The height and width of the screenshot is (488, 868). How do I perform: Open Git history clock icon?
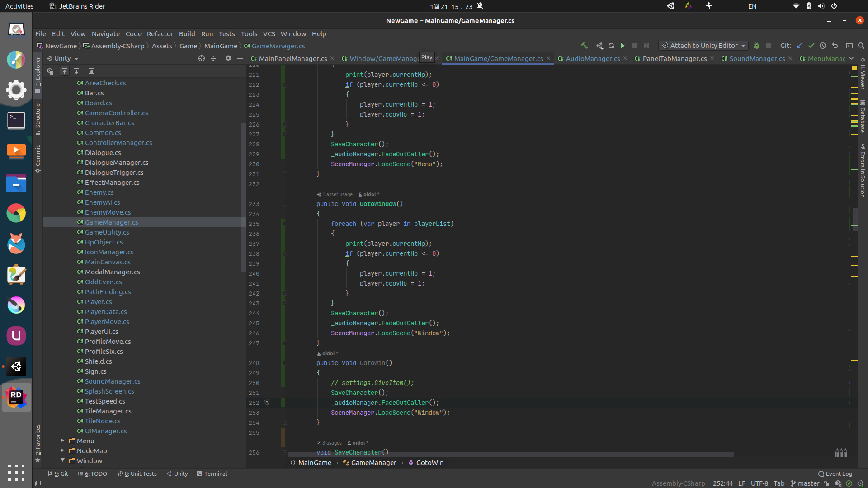[x=823, y=46]
